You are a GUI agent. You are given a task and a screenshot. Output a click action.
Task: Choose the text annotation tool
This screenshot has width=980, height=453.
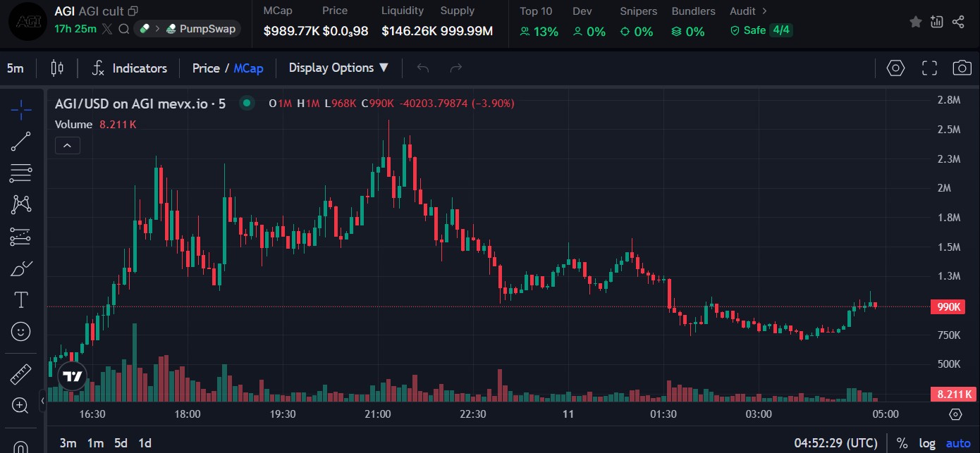tap(21, 300)
